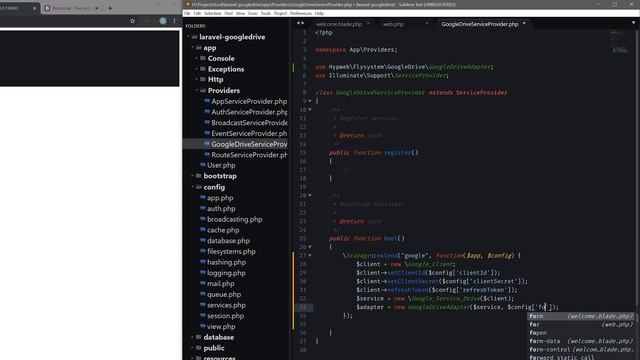Click the auth.php file icon
The width and height of the screenshot is (640, 360).
pos(203,208)
